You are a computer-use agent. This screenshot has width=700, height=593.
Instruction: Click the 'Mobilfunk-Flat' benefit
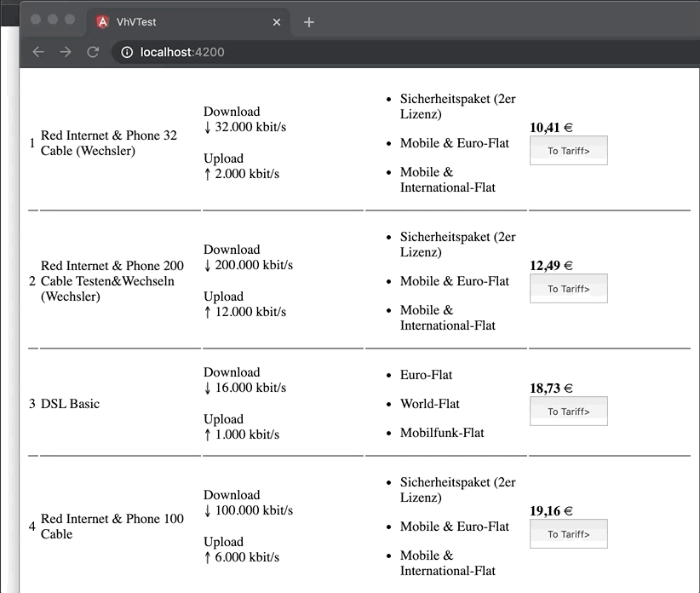442,433
